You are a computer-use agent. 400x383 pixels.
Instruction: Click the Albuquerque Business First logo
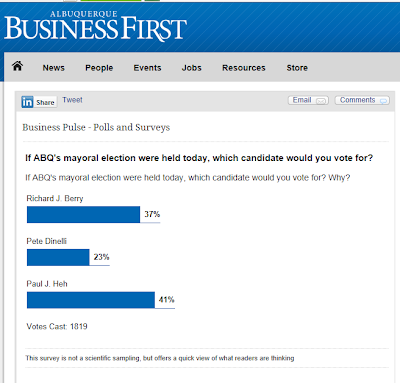tap(95, 26)
